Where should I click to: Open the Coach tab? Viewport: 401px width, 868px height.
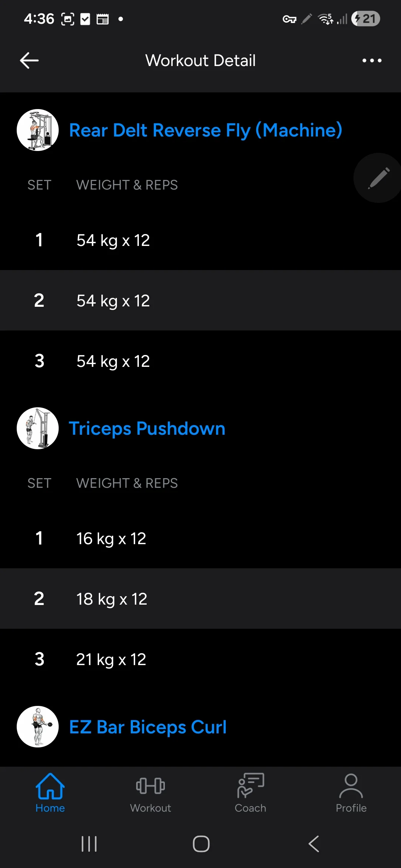pos(251,792)
